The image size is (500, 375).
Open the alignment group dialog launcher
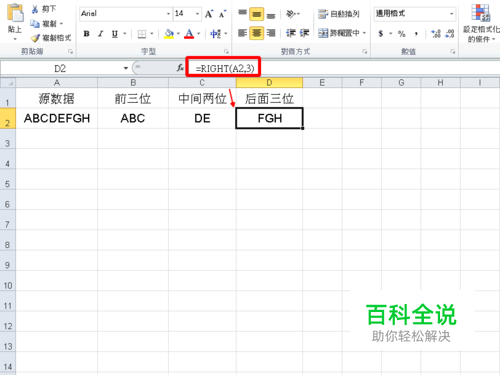[365, 51]
